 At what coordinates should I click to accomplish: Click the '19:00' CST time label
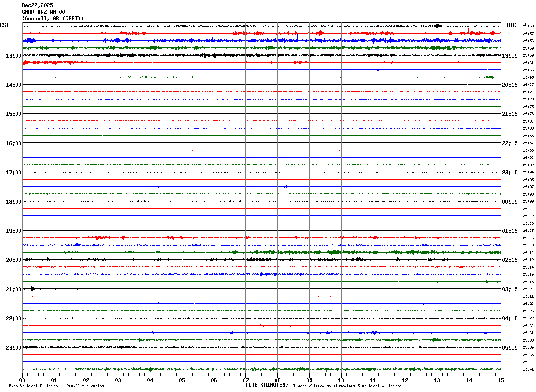coord(13,231)
